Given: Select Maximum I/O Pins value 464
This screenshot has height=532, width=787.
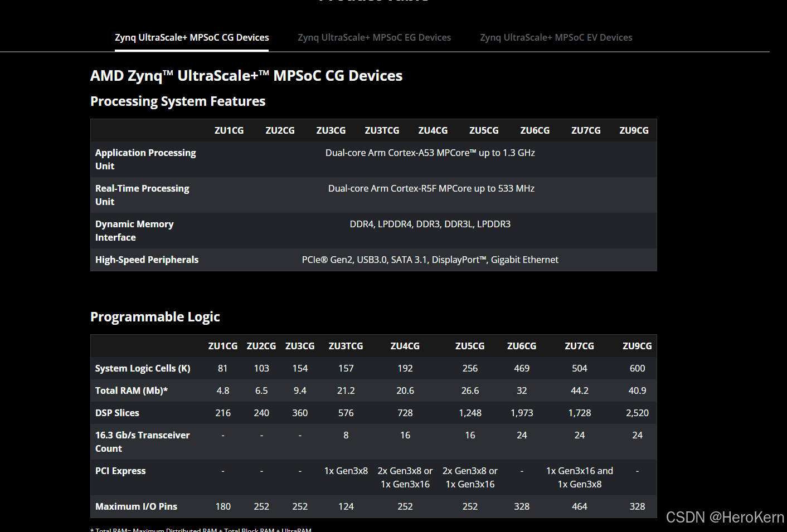Looking at the screenshot, I should point(580,506).
